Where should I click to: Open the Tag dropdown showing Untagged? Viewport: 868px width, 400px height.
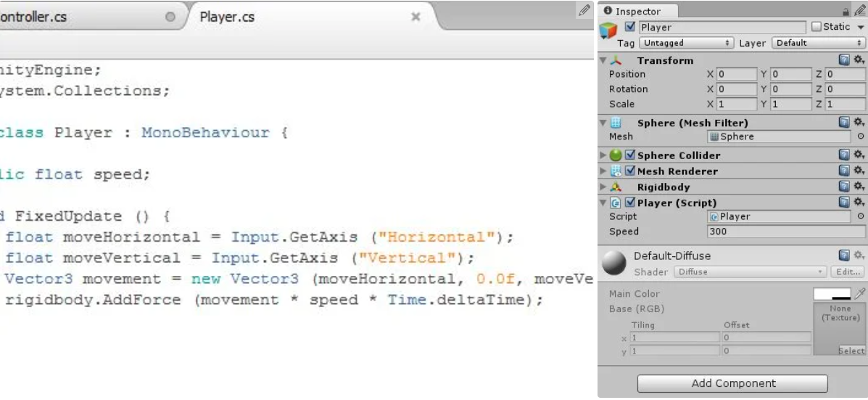pos(686,43)
